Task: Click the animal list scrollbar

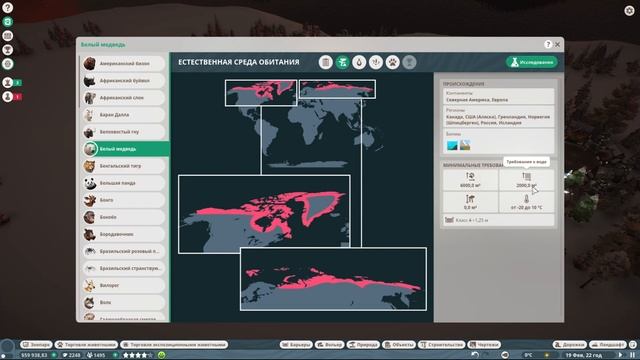Action: (x=79, y=82)
